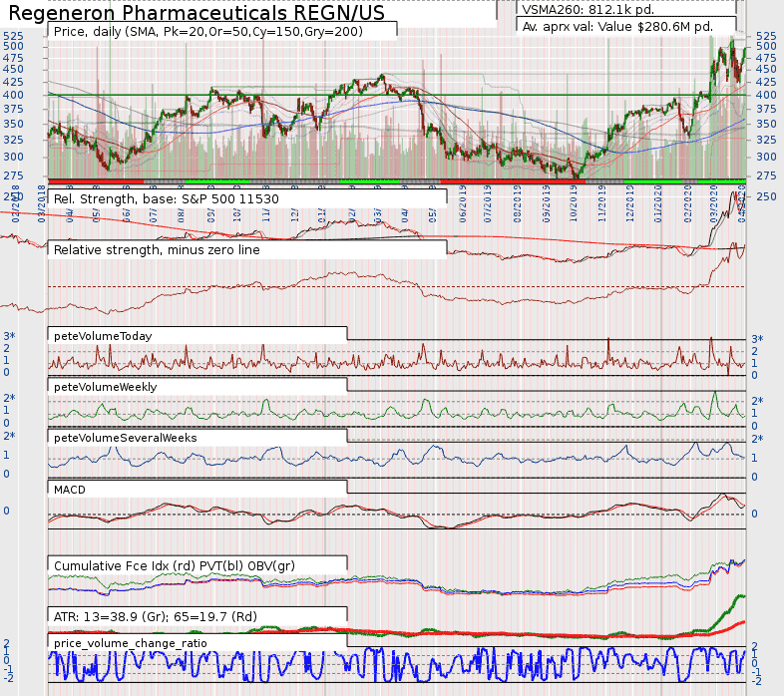
Task: Select the MACD panel label
Action: click(70, 490)
